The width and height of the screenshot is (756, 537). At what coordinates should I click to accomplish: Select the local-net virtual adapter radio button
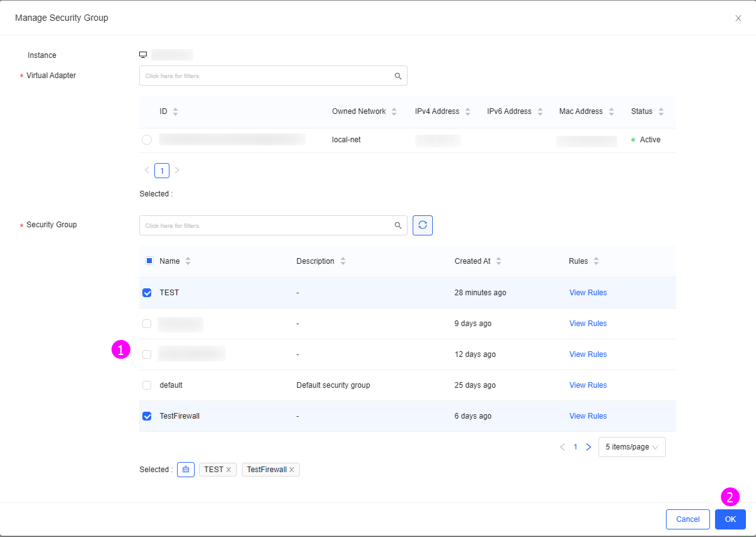[x=147, y=140]
